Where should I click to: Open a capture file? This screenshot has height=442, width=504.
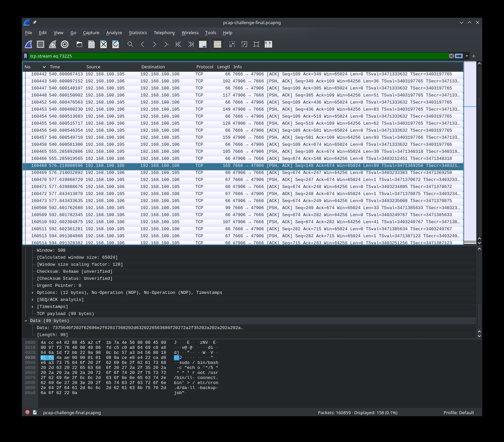(x=79, y=44)
